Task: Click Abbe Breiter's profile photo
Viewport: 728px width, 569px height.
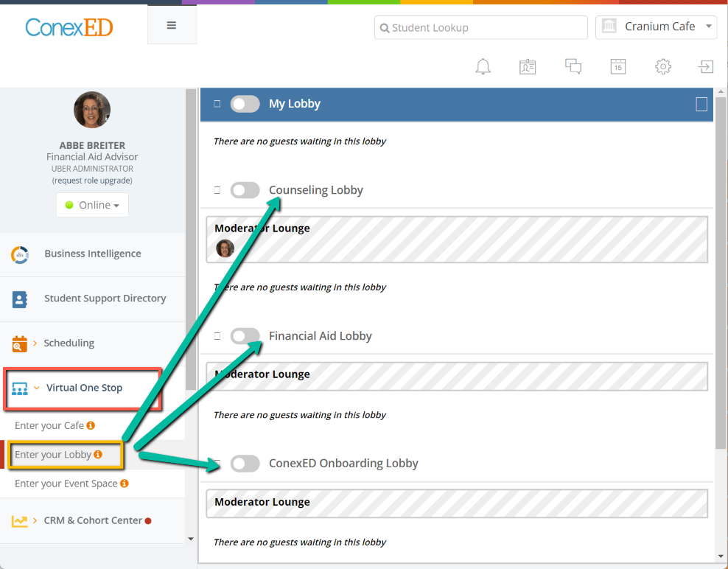Action: pos(92,110)
